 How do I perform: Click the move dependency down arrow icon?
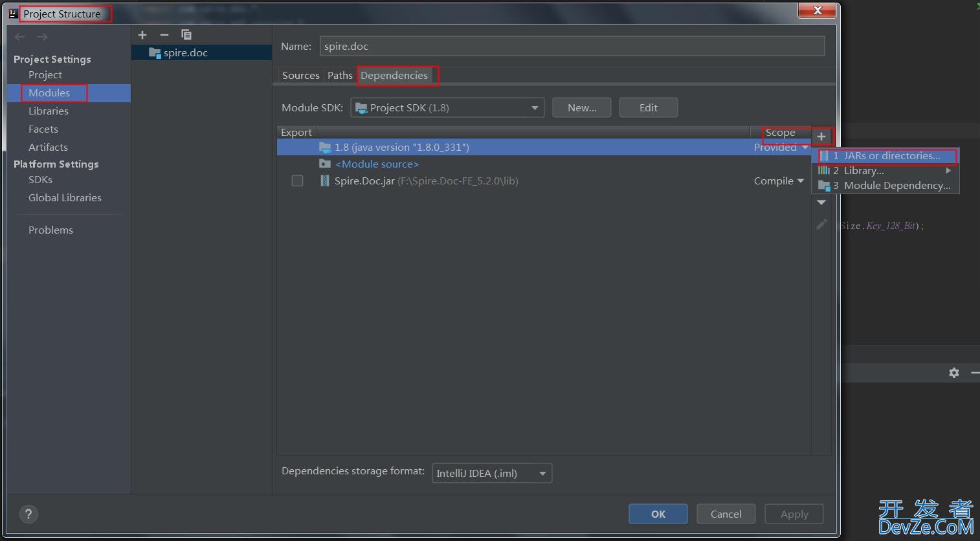tap(821, 203)
